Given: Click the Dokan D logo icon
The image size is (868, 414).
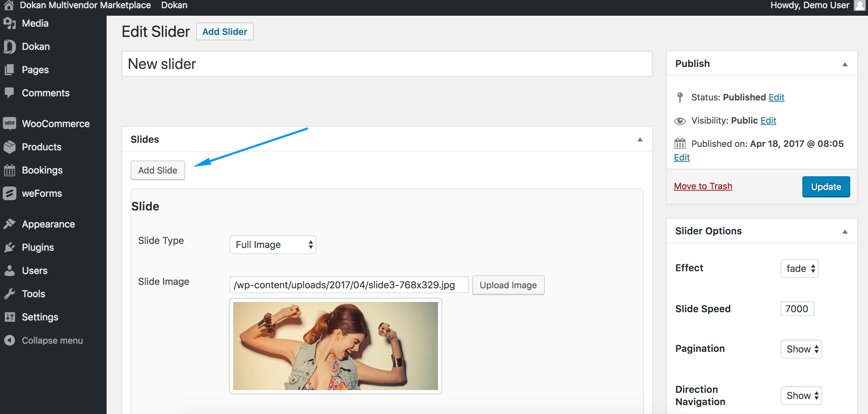Looking at the screenshot, I should [10, 46].
